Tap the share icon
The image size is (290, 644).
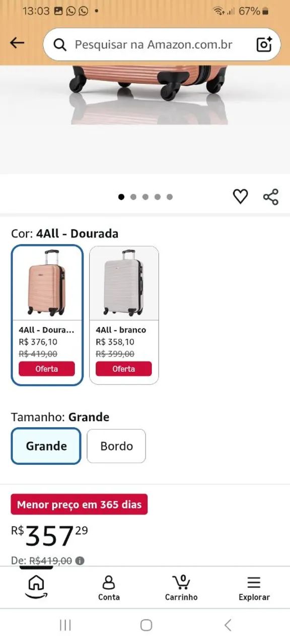271,196
